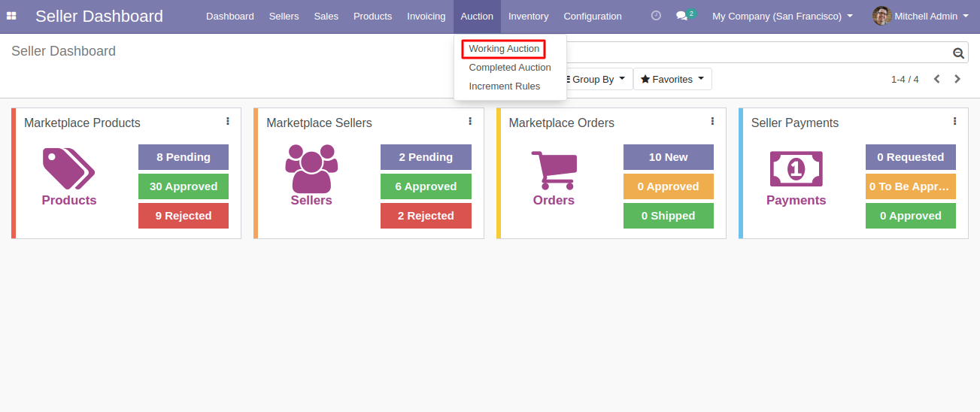Image resolution: width=980 pixels, height=412 pixels.
Task: Go to next page arrow
Action: (x=957, y=79)
